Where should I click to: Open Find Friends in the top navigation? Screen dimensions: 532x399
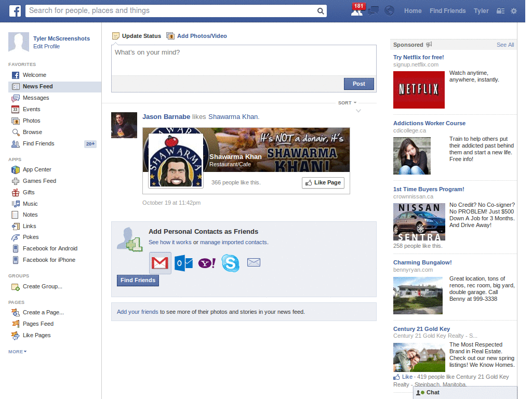[447, 11]
